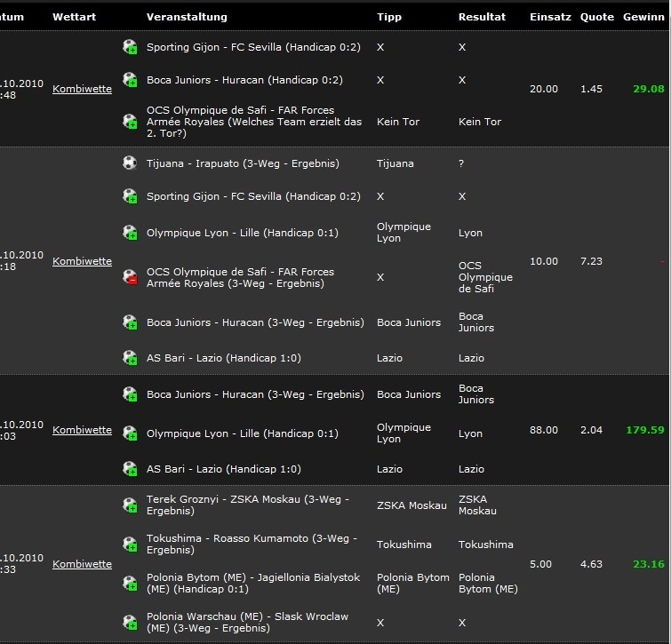Click the won-status ball icon beside Boca Juniors - Huracan (Handicap 0:2)
671x644 pixels.
tap(130, 80)
